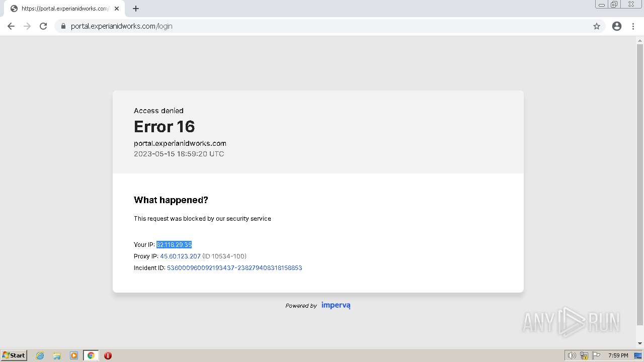Go back with the browser back arrow
This screenshot has height=362, width=644.
(11, 26)
